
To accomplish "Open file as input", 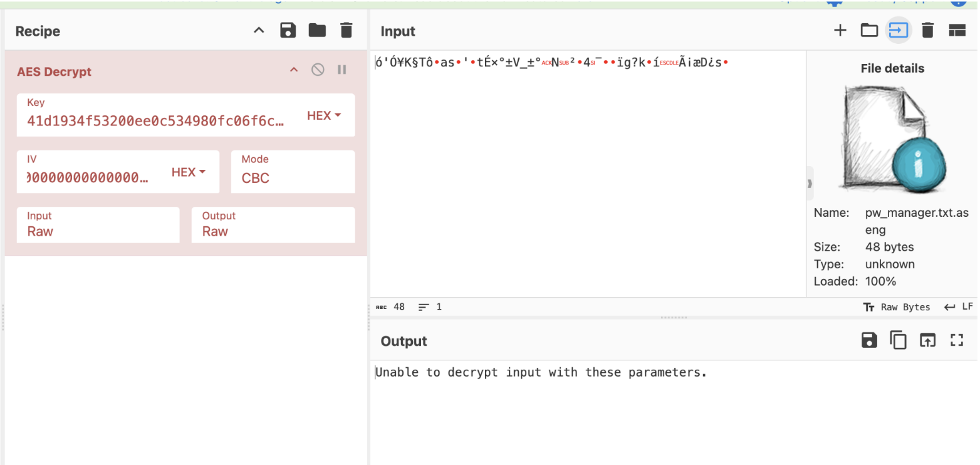I will coord(899,31).
